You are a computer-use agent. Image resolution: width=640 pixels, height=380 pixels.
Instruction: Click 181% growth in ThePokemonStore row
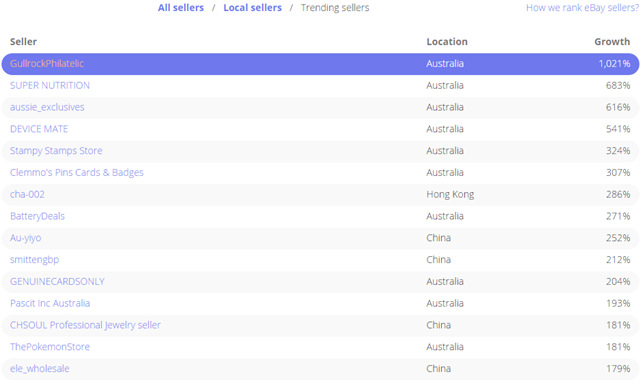(x=618, y=347)
